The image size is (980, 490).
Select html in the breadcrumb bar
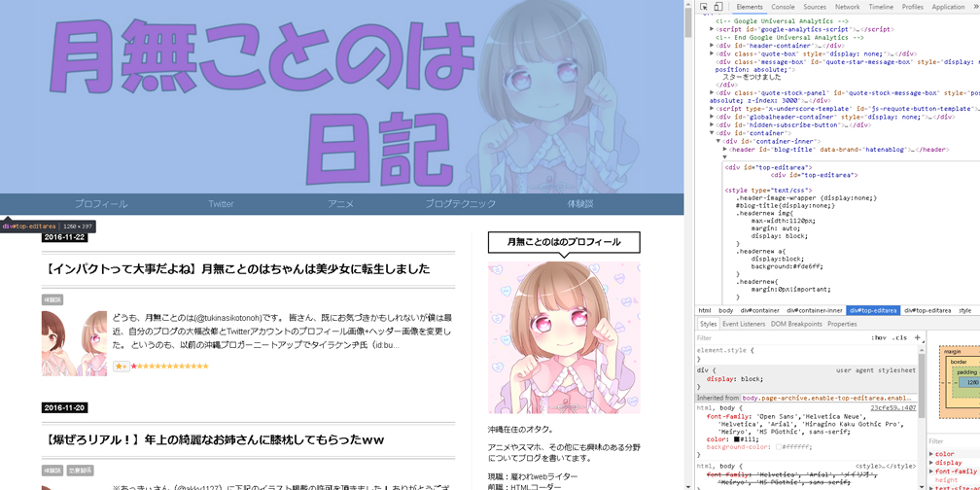[704, 310]
